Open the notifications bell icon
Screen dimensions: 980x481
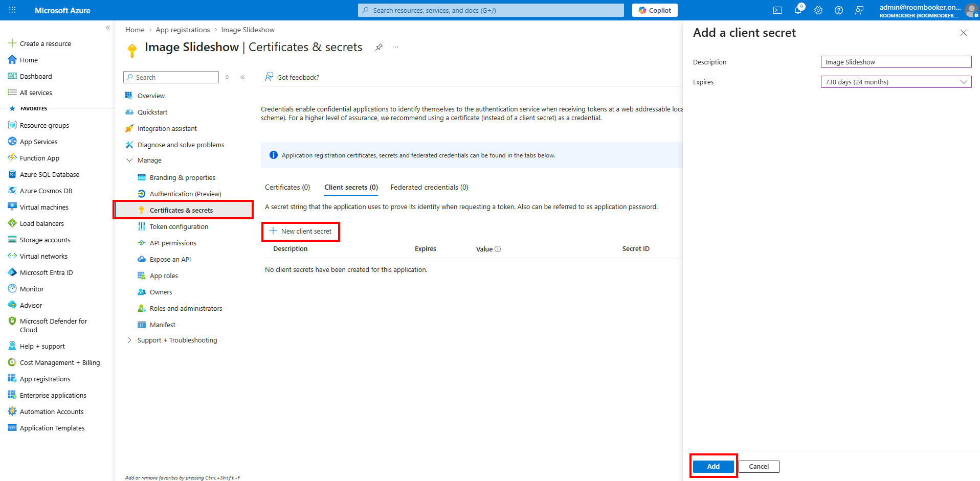coord(798,10)
